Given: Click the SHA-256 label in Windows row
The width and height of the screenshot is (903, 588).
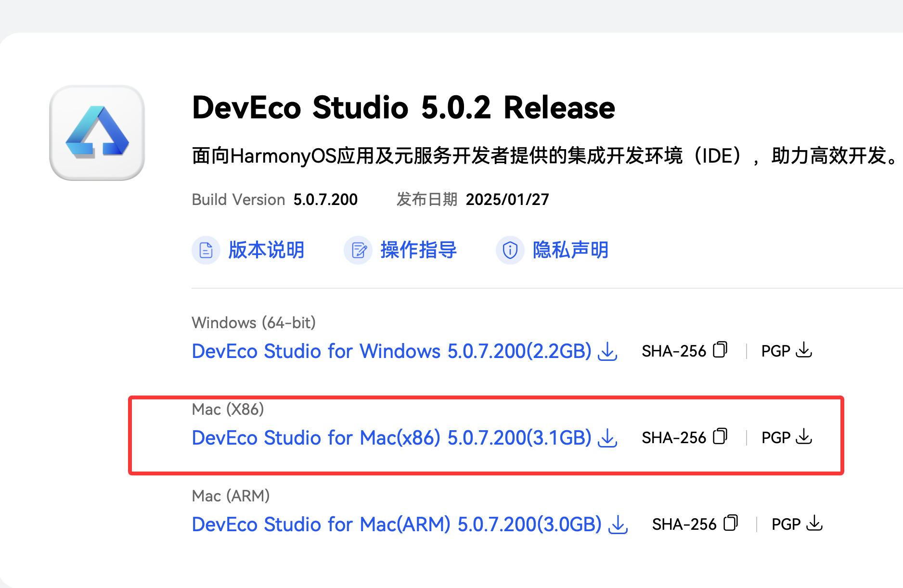Looking at the screenshot, I should pyautogui.click(x=674, y=351).
